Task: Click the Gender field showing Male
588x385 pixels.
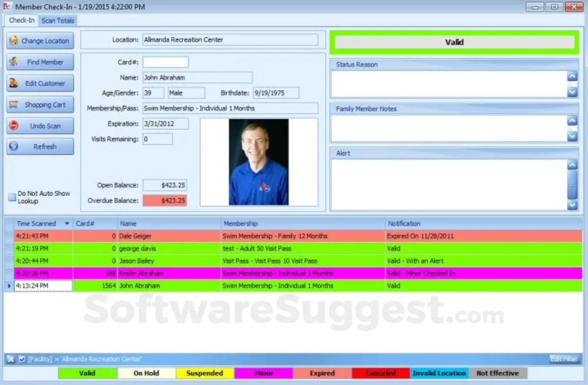Action: (187, 93)
